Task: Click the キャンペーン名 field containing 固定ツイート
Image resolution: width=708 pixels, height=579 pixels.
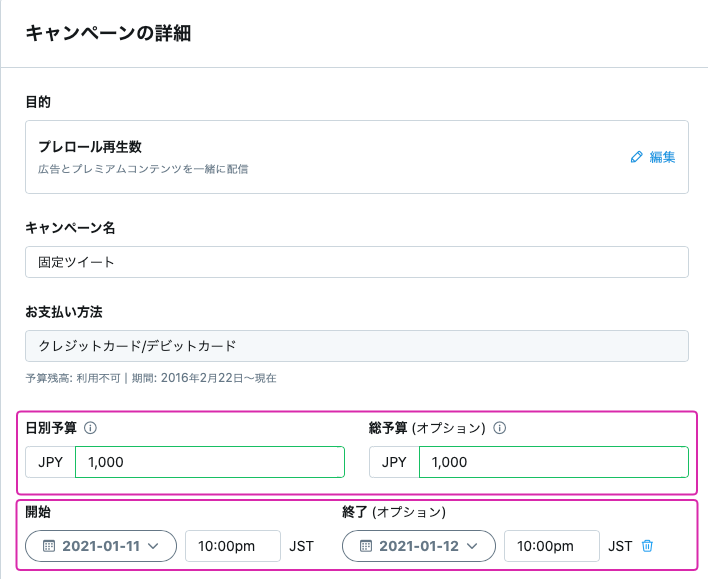Action: (357, 262)
